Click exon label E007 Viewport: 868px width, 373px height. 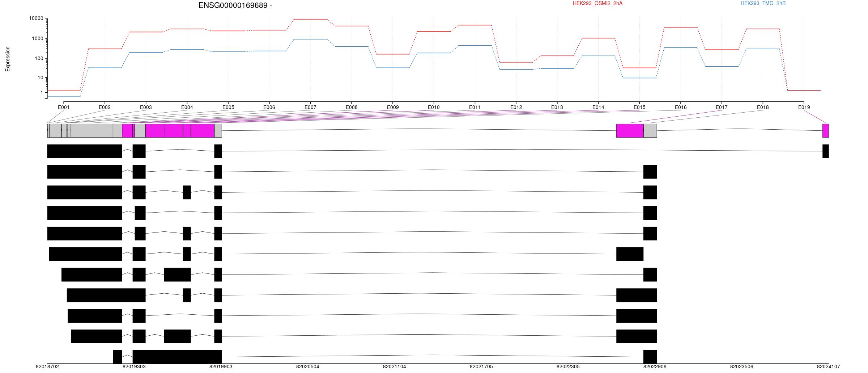(x=310, y=107)
